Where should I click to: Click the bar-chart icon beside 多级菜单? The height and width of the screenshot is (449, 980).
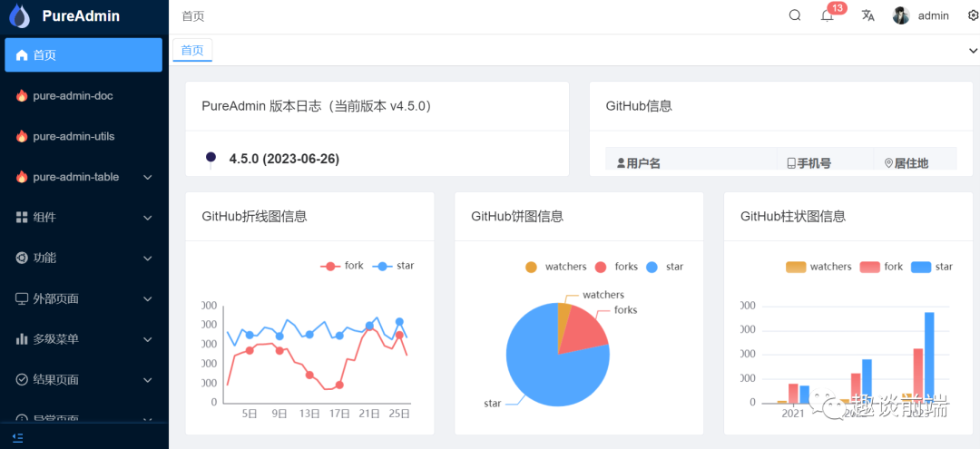[x=22, y=339]
